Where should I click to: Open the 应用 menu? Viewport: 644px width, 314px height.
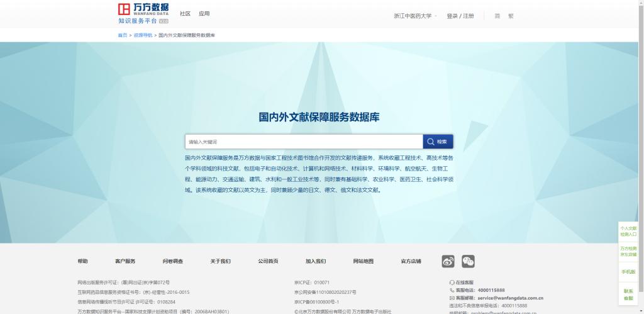click(x=204, y=14)
